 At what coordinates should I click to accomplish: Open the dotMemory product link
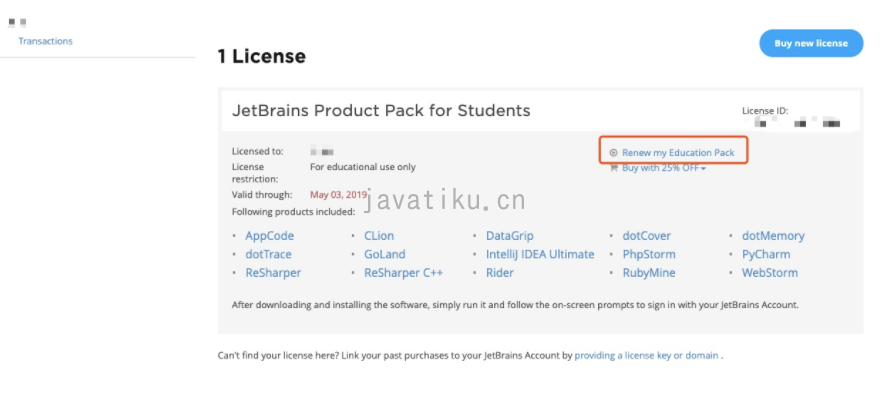coord(773,236)
